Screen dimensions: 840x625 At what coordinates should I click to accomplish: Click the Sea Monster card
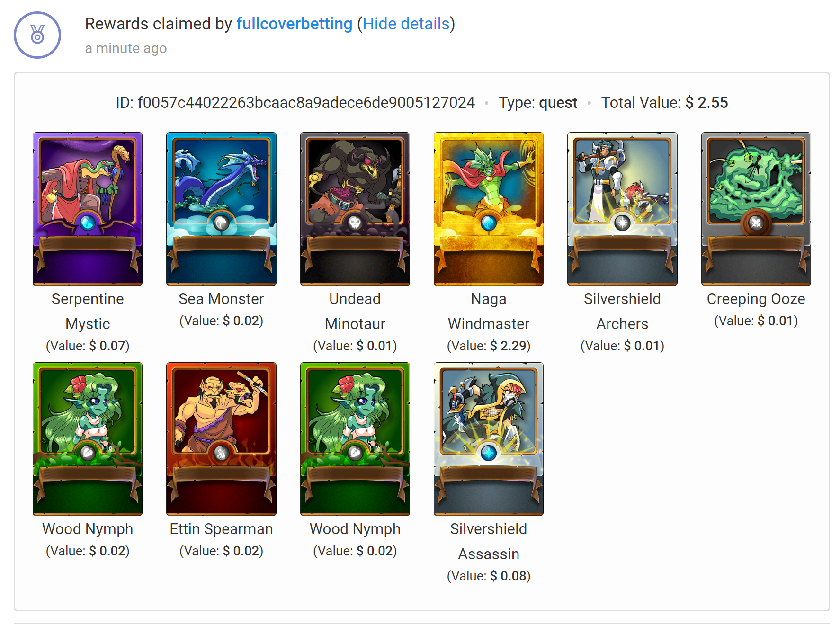tap(221, 209)
